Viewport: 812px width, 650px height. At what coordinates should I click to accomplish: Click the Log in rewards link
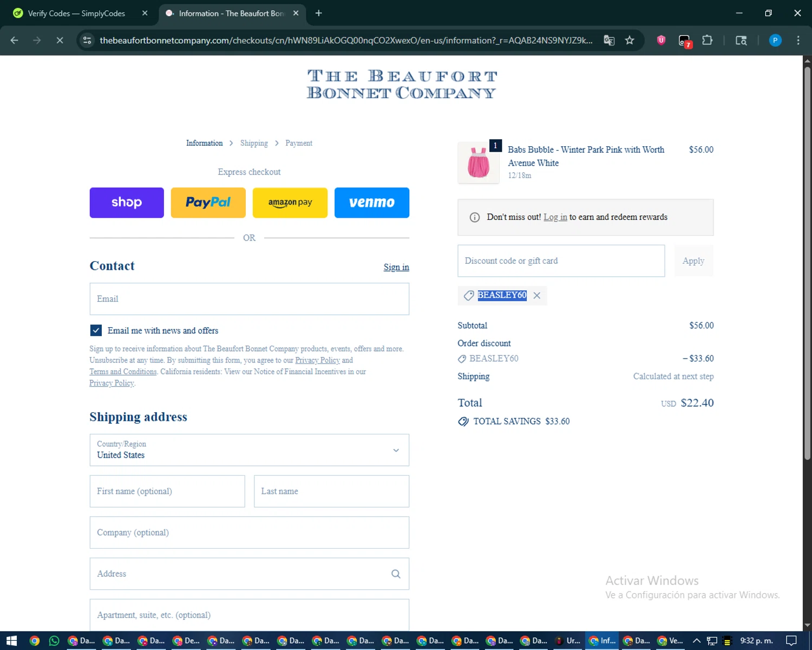[555, 217]
